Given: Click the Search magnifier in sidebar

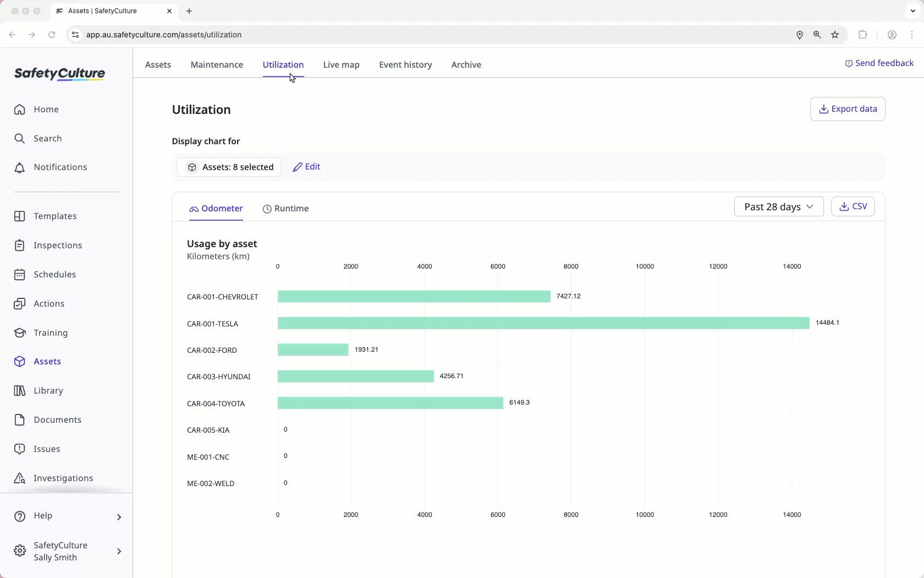Looking at the screenshot, I should point(20,138).
